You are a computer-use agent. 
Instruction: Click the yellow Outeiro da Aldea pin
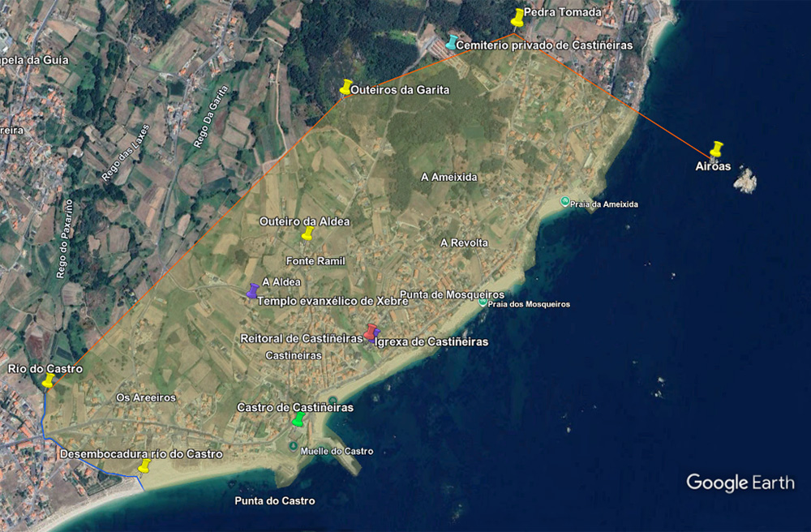307,234
